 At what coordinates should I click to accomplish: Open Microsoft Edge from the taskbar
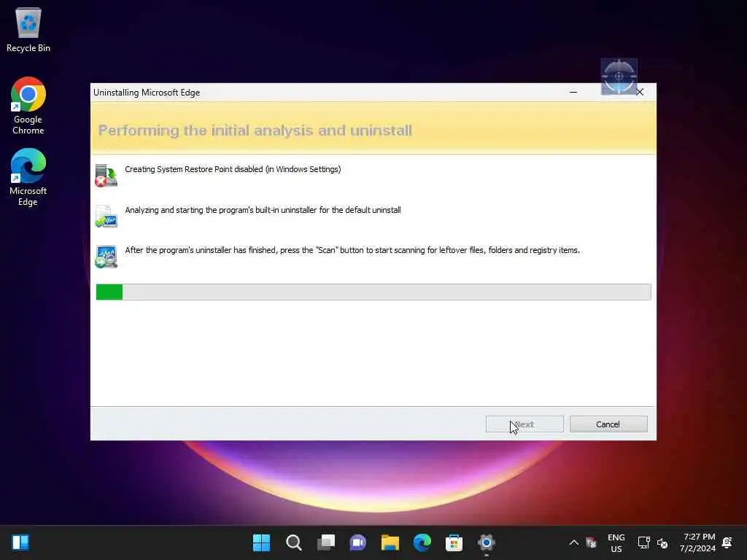click(x=422, y=542)
